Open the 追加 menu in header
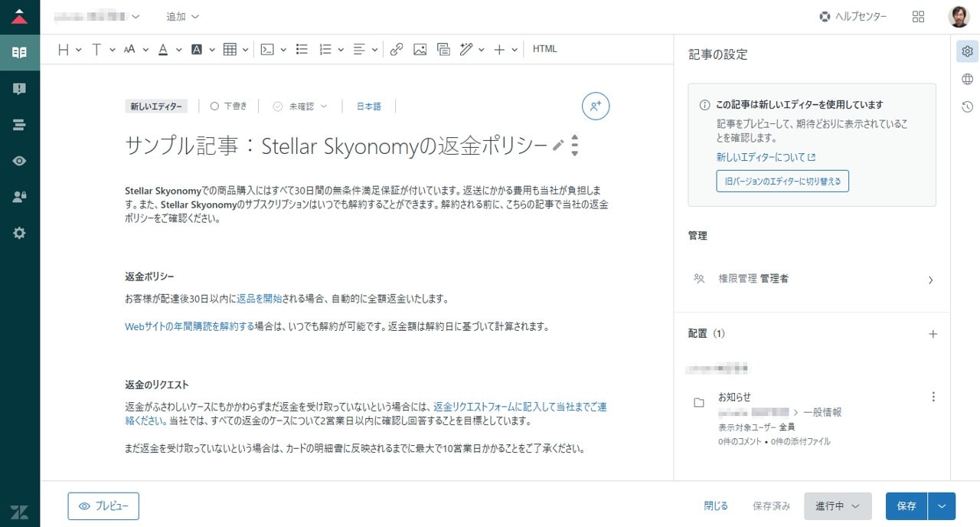The image size is (980, 527). click(182, 17)
